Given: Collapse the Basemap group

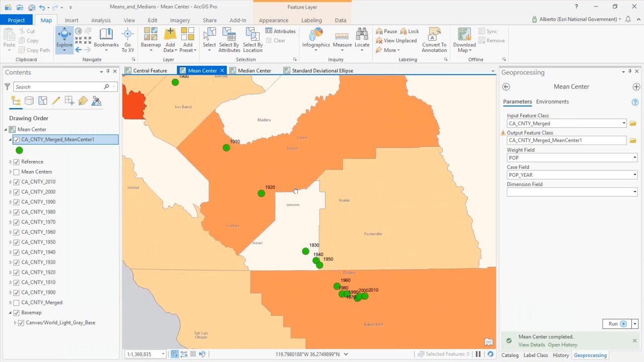Looking at the screenshot, I should 10,313.
